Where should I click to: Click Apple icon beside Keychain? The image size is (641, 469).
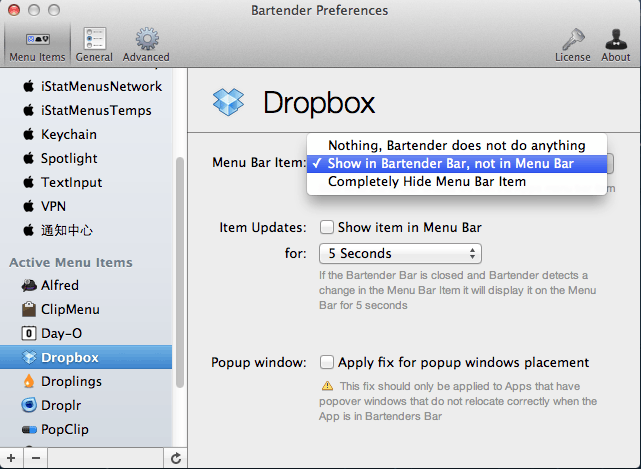click(x=29, y=134)
